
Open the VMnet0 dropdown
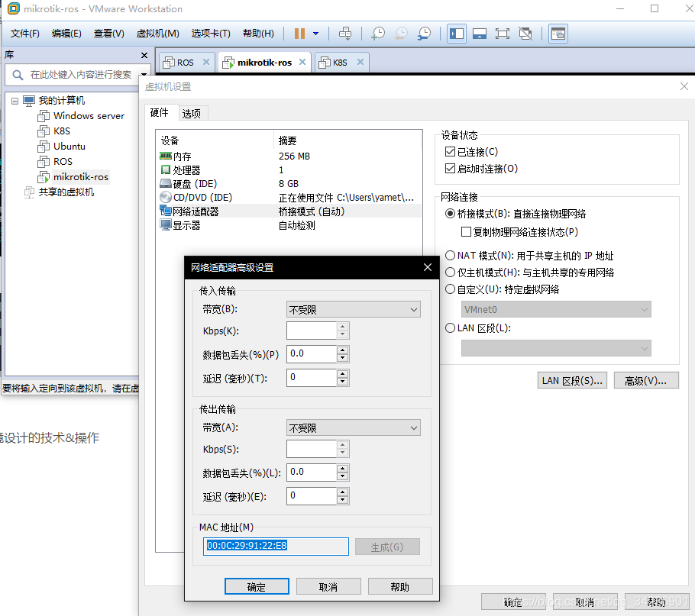click(556, 310)
